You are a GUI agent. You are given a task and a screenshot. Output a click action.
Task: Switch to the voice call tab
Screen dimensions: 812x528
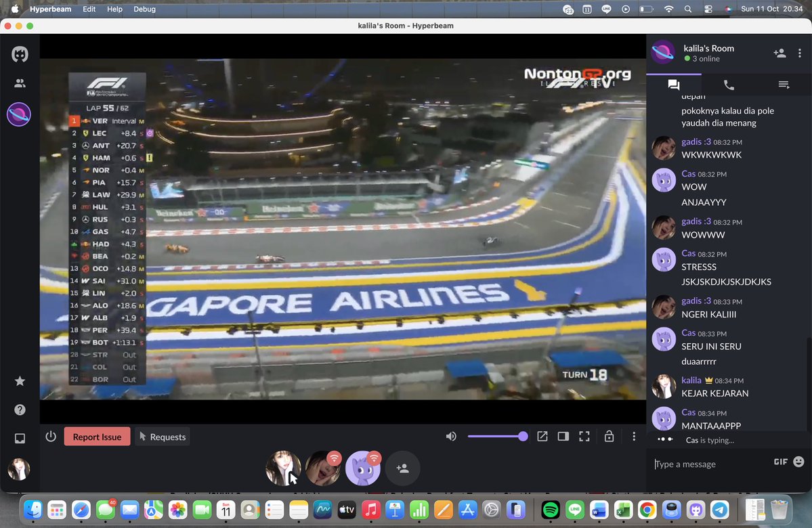point(729,85)
